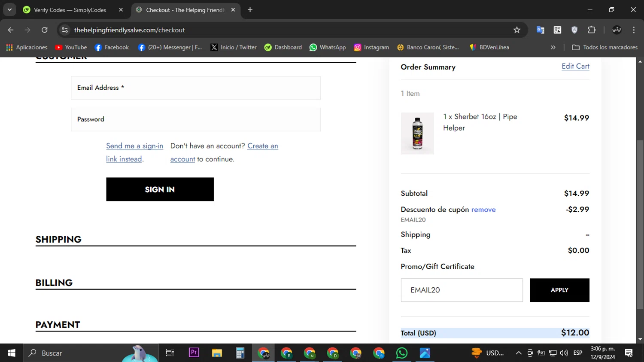Switch to the Verify Codes SimplyCodes tab
Image resolution: width=644 pixels, height=362 pixels.
tap(70, 10)
